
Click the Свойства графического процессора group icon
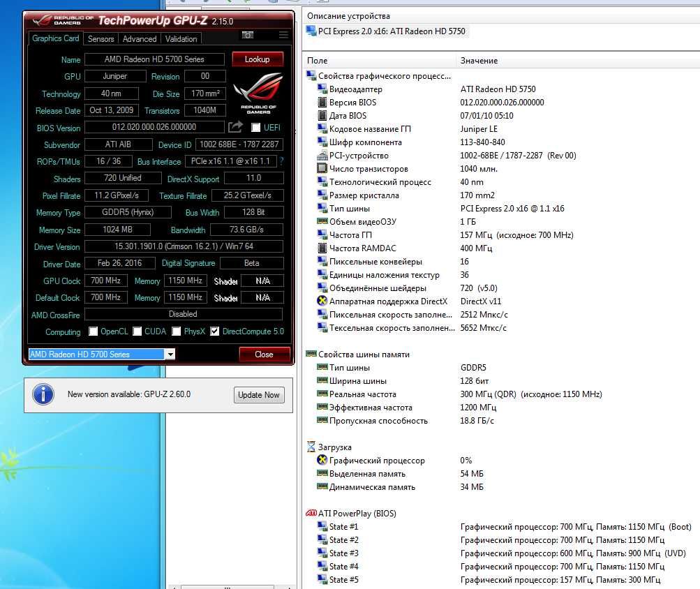click(311, 75)
